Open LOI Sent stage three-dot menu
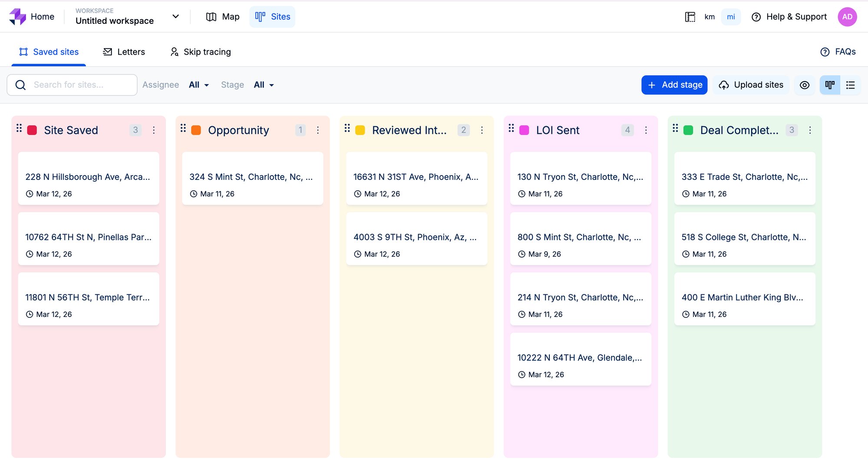Screen dimensions: 868x470 (x=646, y=130)
